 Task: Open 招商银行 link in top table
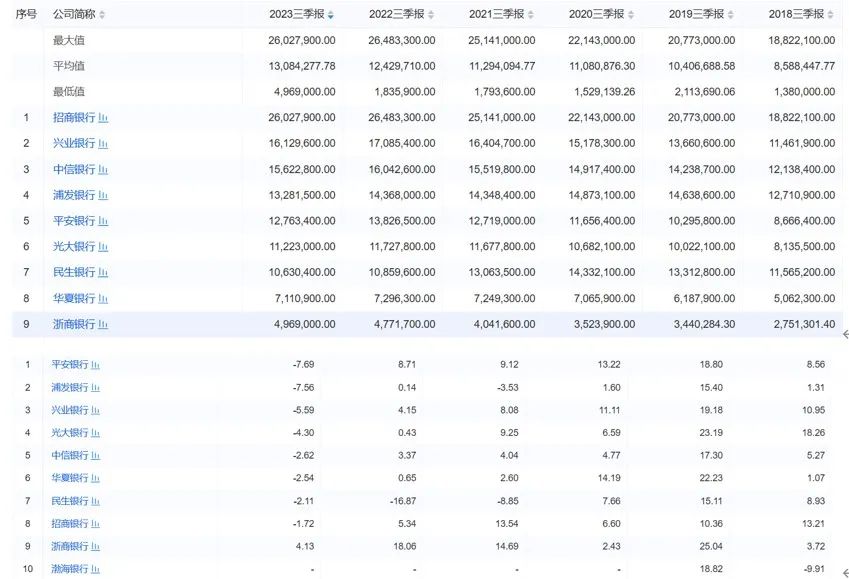74,118
